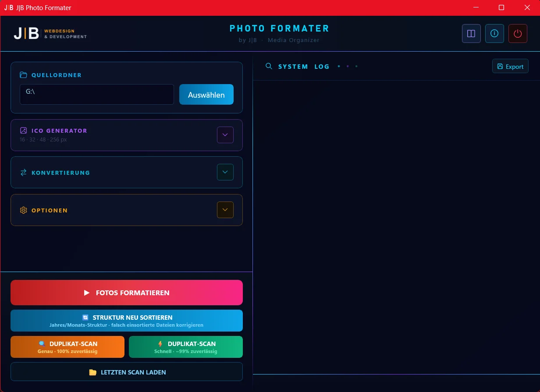The height and width of the screenshot is (392, 540).
Task: Start the fast (Schnell) Duplikat-Scan
Action: pos(185,347)
